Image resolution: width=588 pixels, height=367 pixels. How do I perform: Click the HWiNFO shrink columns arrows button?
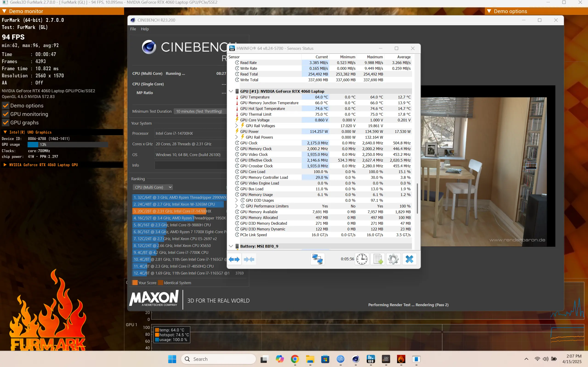point(249,259)
